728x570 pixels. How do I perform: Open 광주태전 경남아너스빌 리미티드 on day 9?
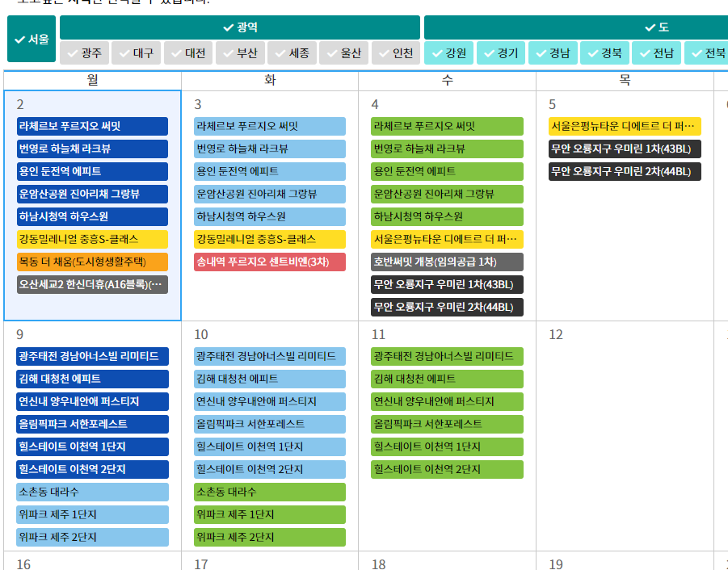(92, 356)
